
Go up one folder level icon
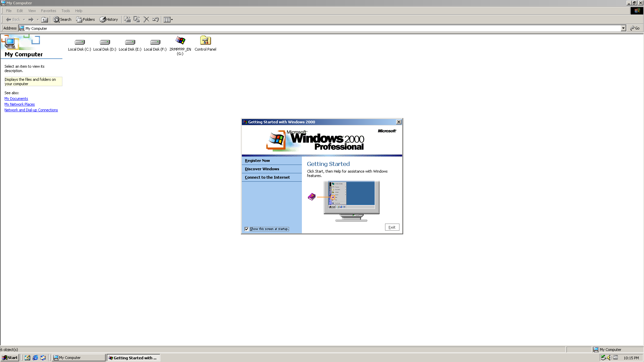point(45,19)
